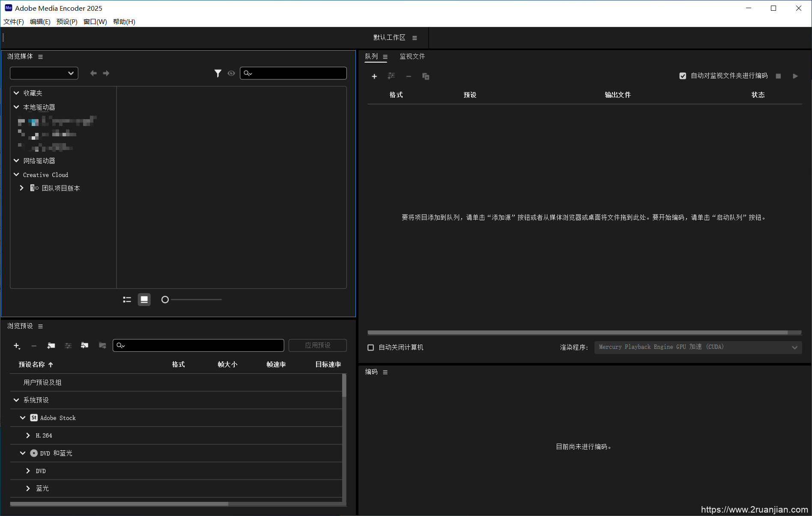
Task: Collapse the Adobe Stock preset group
Action: click(x=23, y=418)
